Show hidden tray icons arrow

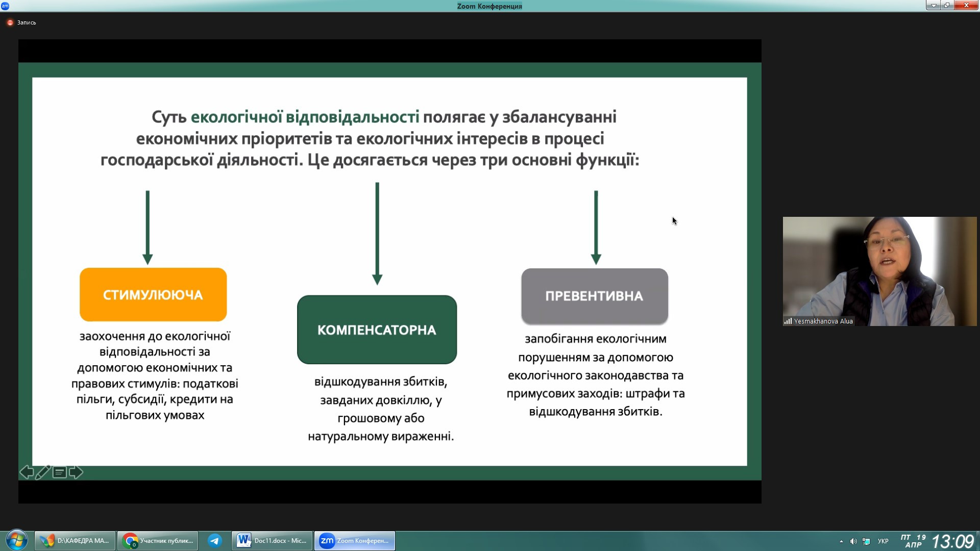pyautogui.click(x=841, y=541)
